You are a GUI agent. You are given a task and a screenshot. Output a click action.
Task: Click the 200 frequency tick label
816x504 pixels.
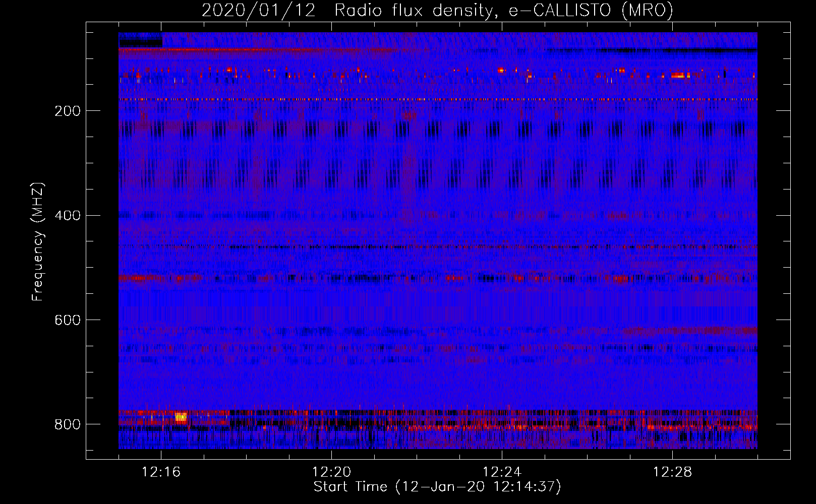(68, 111)
